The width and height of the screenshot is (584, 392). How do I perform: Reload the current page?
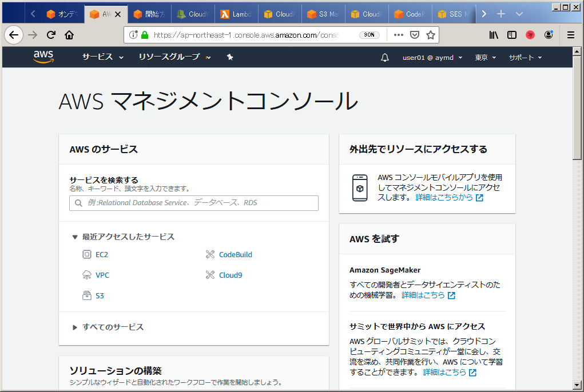pos(51,35)
